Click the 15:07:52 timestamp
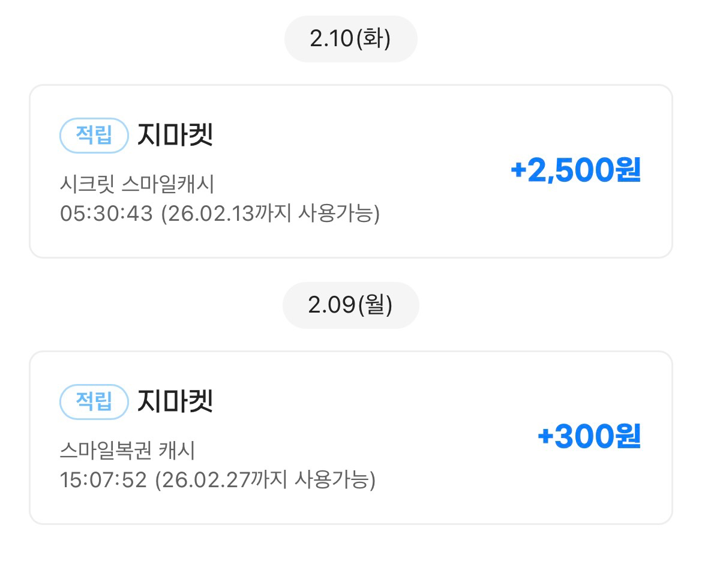702x588 pixels. pos(103,480)
